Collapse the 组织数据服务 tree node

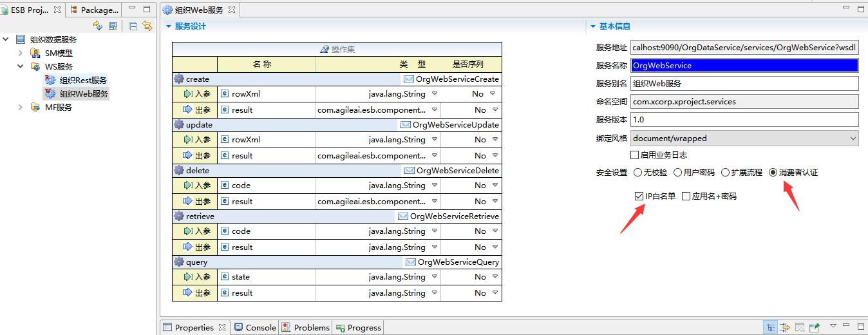[x=6, y=39]
